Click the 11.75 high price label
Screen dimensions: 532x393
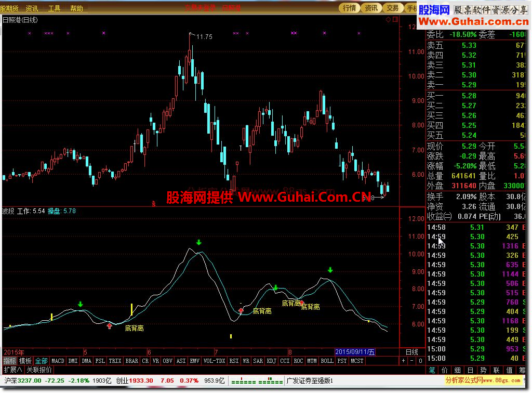tap(204, 37)
